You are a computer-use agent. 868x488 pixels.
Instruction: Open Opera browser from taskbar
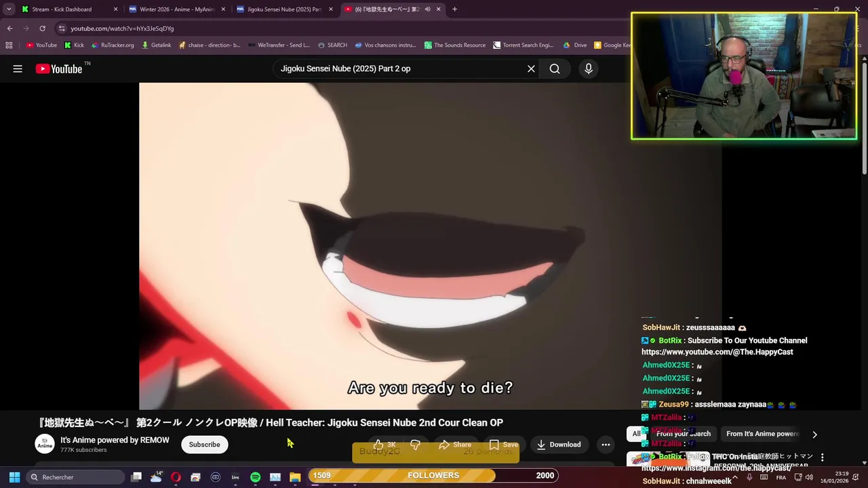(176, 477)
